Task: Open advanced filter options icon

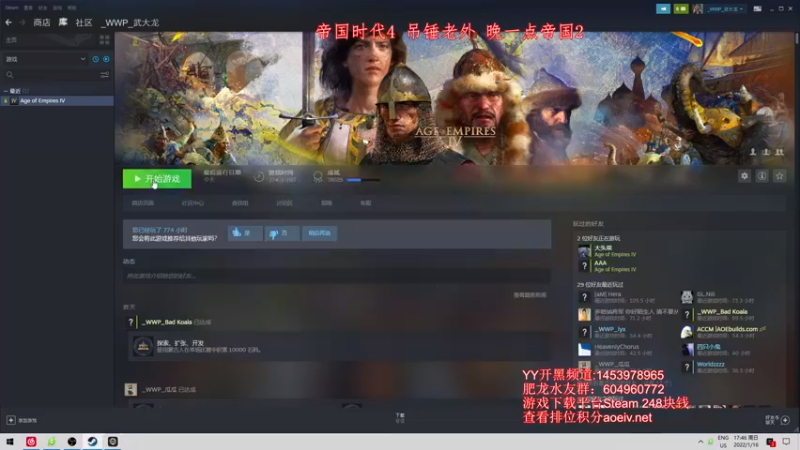Action: coord(105,75)
